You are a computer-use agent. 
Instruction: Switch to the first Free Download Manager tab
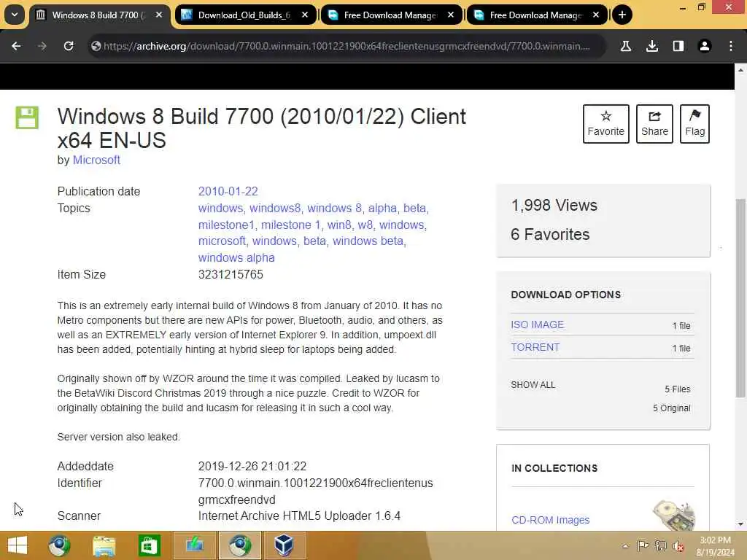[392, 15]
